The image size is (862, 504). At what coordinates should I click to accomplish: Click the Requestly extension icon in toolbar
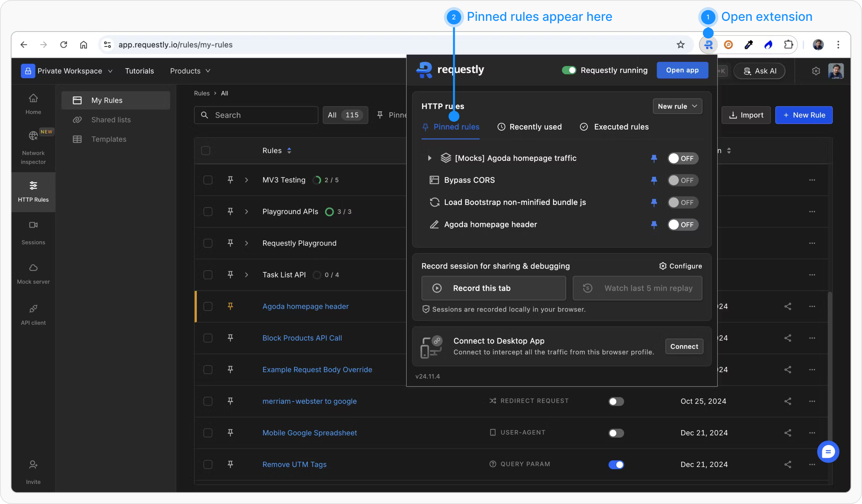click(708, 45)
